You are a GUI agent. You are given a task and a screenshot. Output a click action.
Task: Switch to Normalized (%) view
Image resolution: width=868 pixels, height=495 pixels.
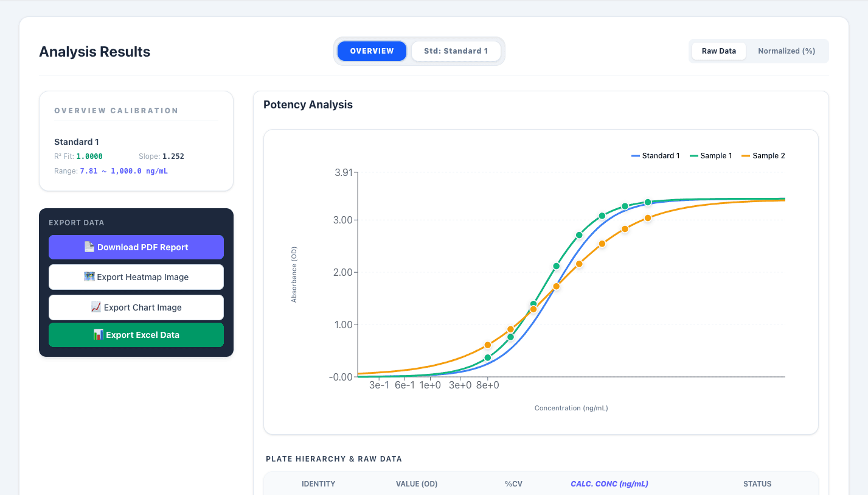point(786,51)
